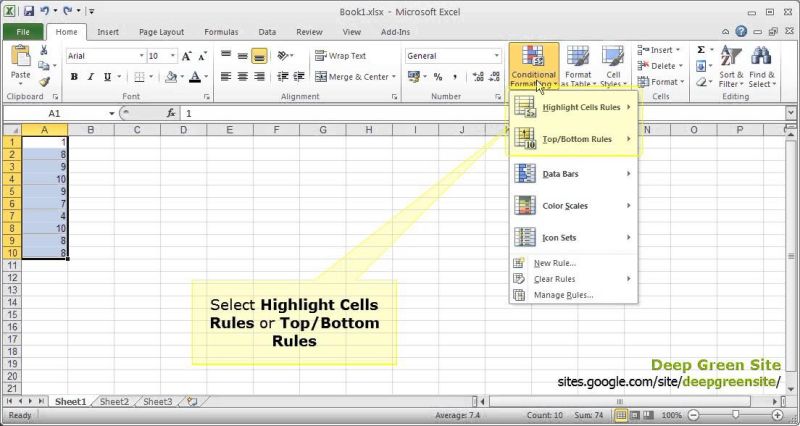This screenshot has width=800, height=426.
Task: Click Find & Select binoculars icon
Action: [761, 56]
